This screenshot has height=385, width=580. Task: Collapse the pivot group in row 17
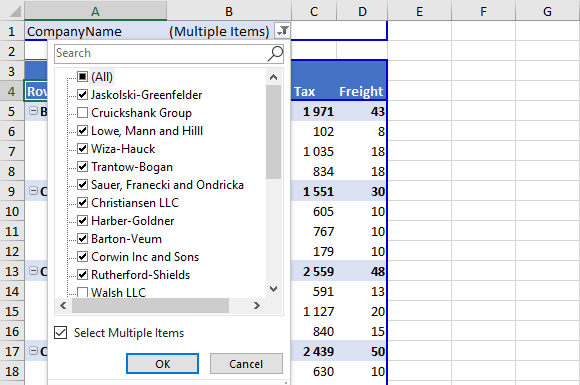click(x=34, y=351)
